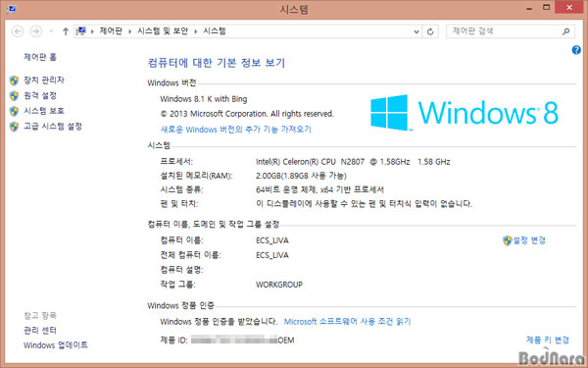Click the shield icon beside 시스템 보호
The width and height of the screenshot is (588, 368).
click(15, 111)
